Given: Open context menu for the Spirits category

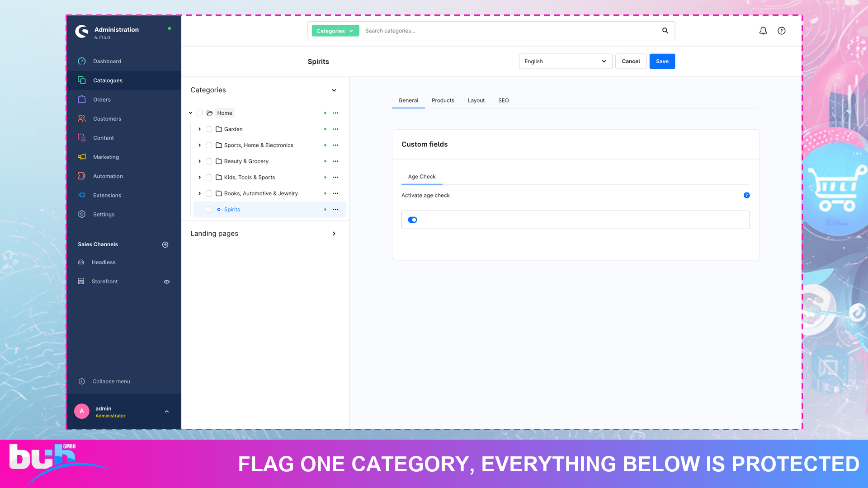Looking at the screenshot, I should [x=335, y=210].
